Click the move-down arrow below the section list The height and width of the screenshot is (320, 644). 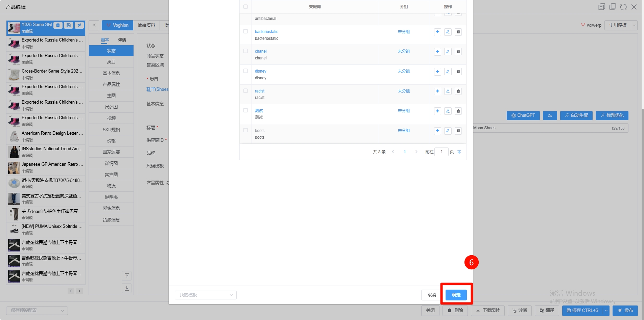(127, 288)
